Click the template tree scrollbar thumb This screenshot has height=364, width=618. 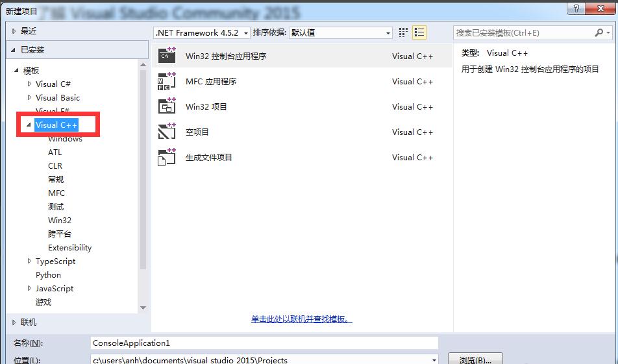coord(143,169)
